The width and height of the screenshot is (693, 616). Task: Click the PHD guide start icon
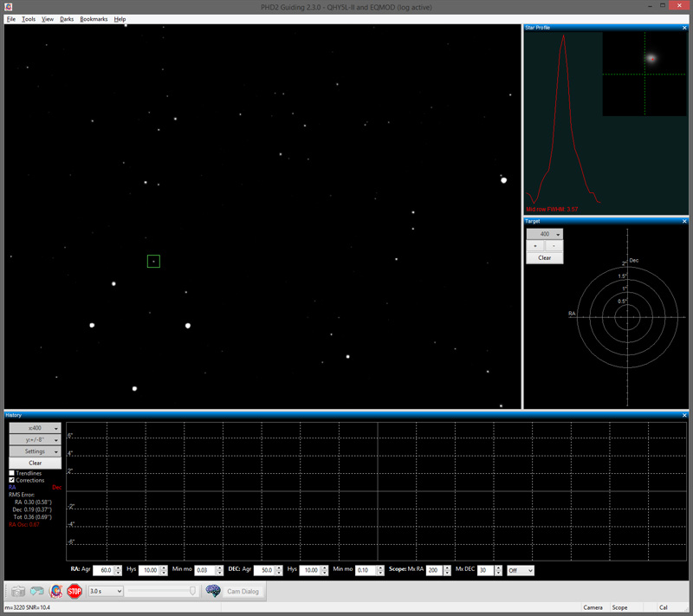[55, 592]
